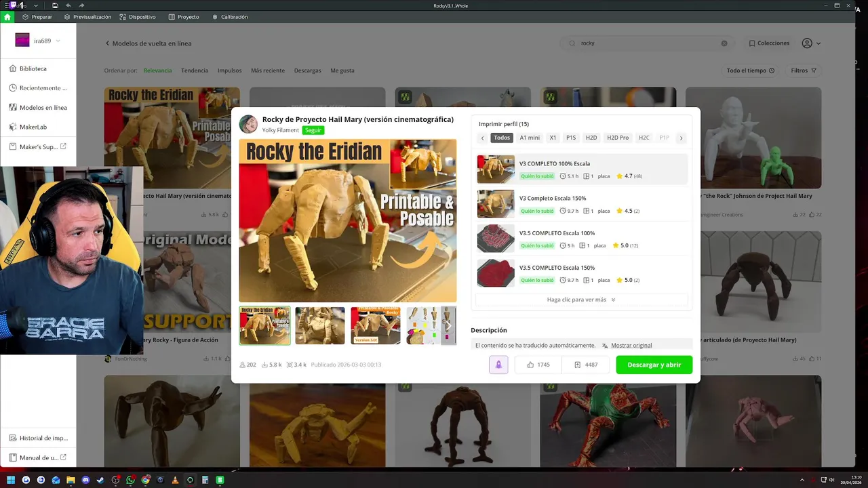This screenshot has width=868, height=488.
Task: Open the Todo el tiempo dropdown
Action: coord(750,70)
